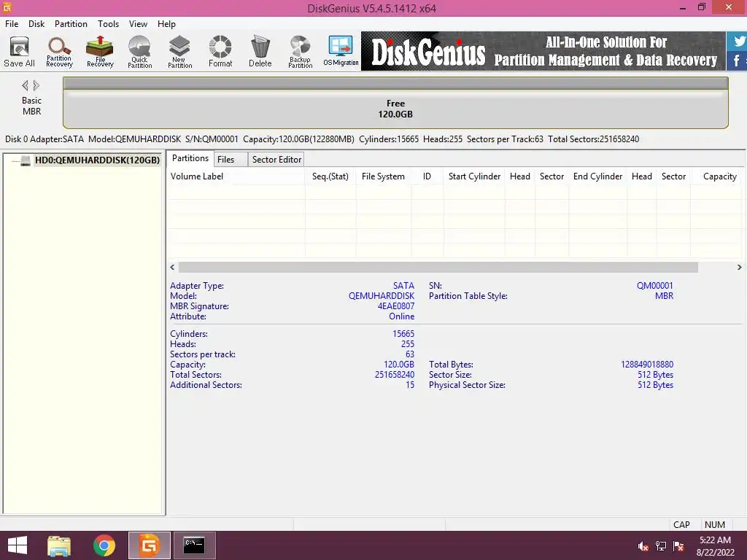Switch to DiskGenius taskbar button
The height and width of the screenshot is (560, 747).
pos(149,545)
